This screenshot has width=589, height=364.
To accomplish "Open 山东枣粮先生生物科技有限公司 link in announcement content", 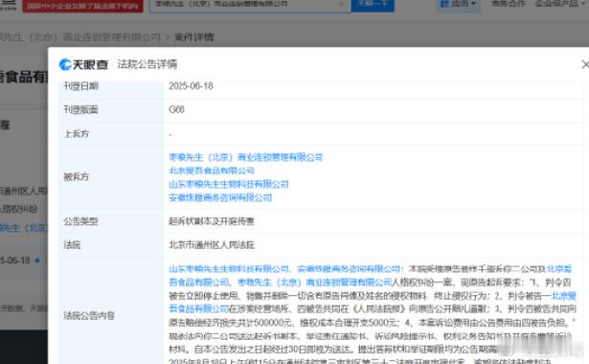I will [x=229, y=269].
